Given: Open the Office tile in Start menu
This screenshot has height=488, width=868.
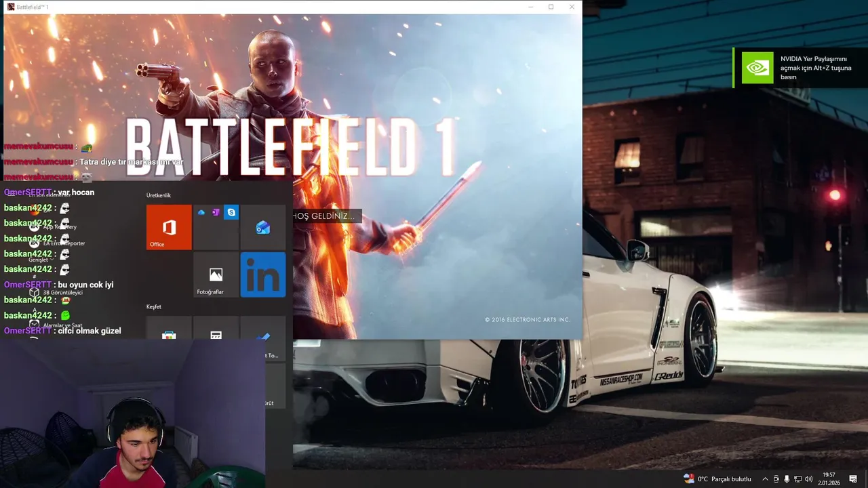Looking at the screenshot, I should point(169,227).
